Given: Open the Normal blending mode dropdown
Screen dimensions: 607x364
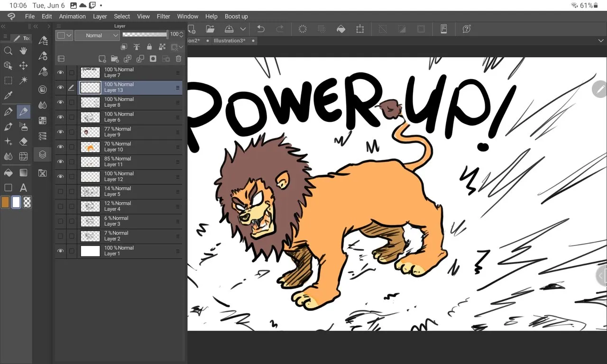Looking at the screenshot, I should (97, 35).
